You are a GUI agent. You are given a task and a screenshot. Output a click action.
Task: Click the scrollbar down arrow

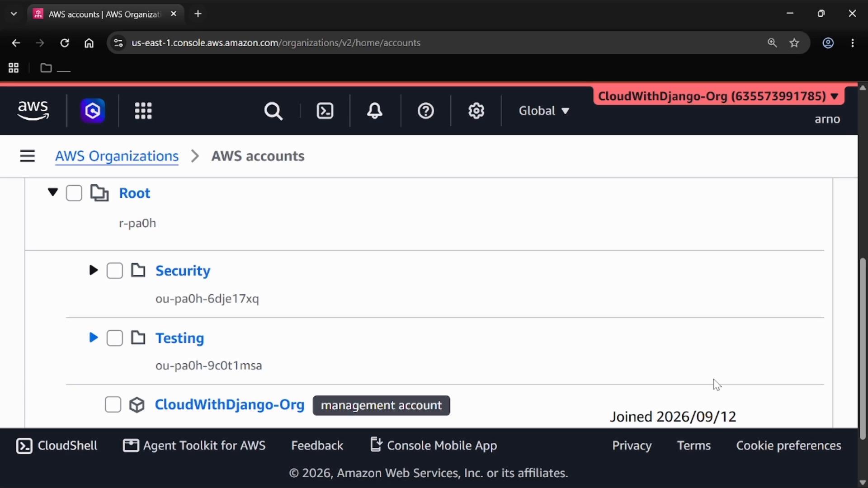(863, 483)
